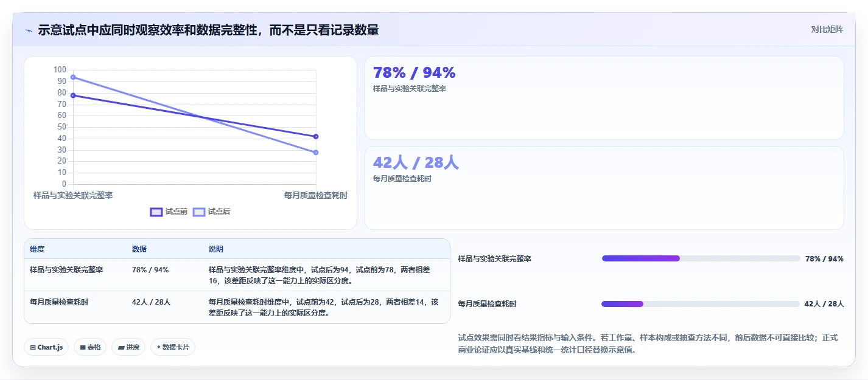The image size is (868, 380).
Task: Toggle the 试点后 legend entry
Action: (211, 212)
